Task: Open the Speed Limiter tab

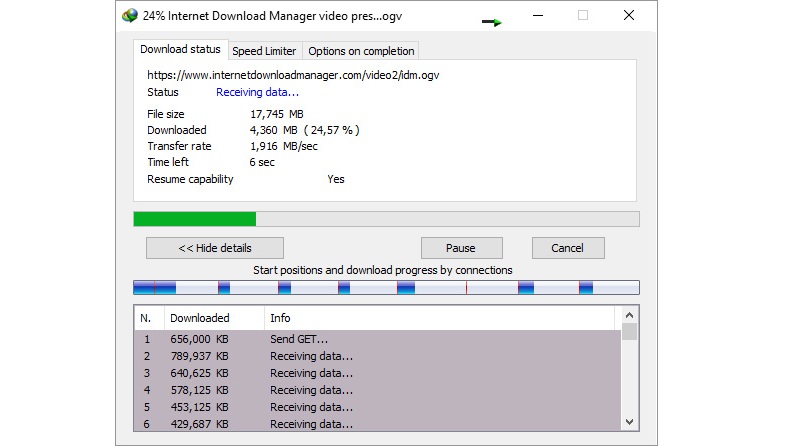Action: point(264,51)
